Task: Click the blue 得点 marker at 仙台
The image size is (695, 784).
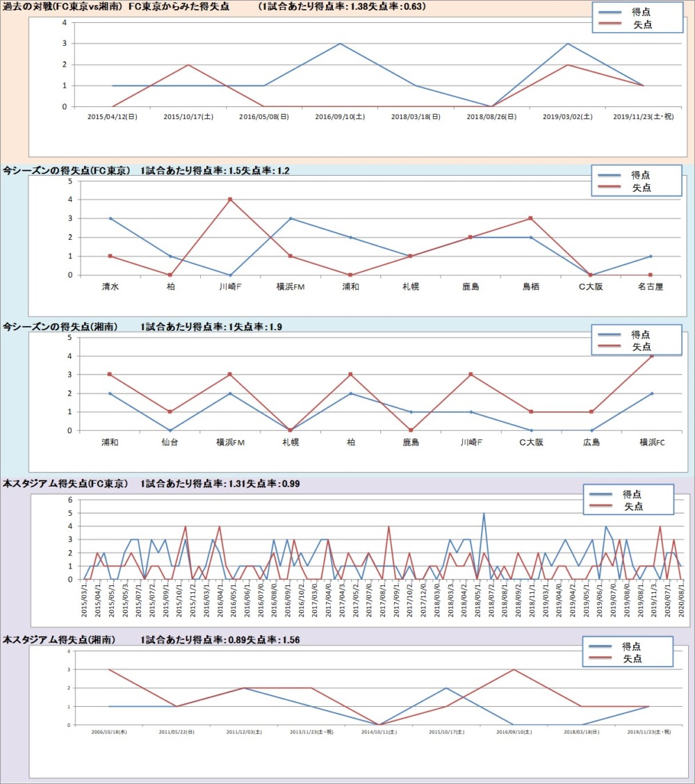Action: point(170,430)
